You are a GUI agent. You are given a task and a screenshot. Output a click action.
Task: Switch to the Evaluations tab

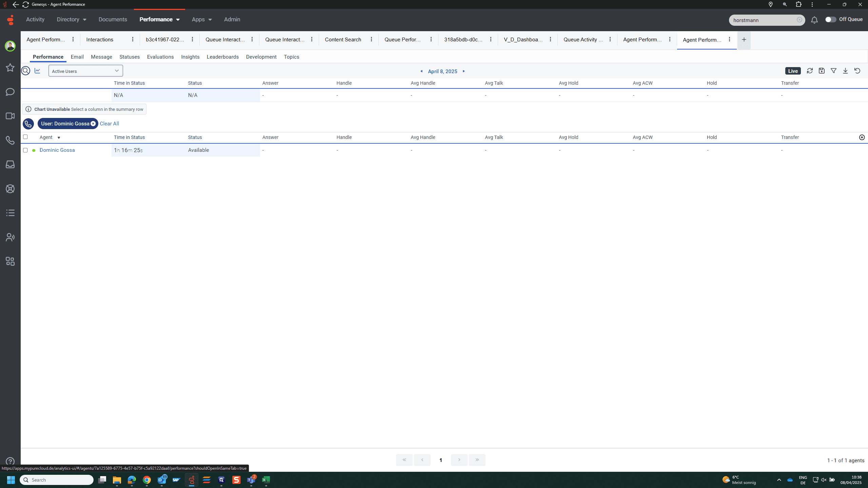tap(160, 57)
